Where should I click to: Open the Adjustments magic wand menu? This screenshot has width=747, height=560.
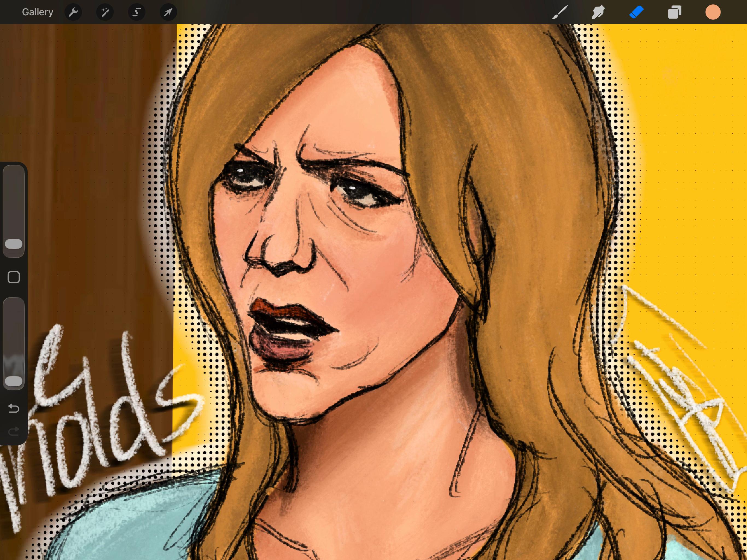[x=105, y=12]
